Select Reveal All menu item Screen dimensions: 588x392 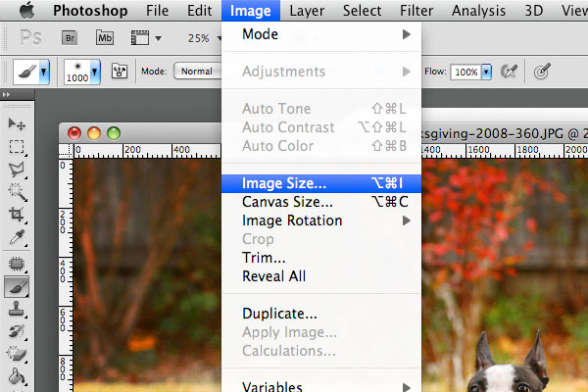click(x=321, y=276)
